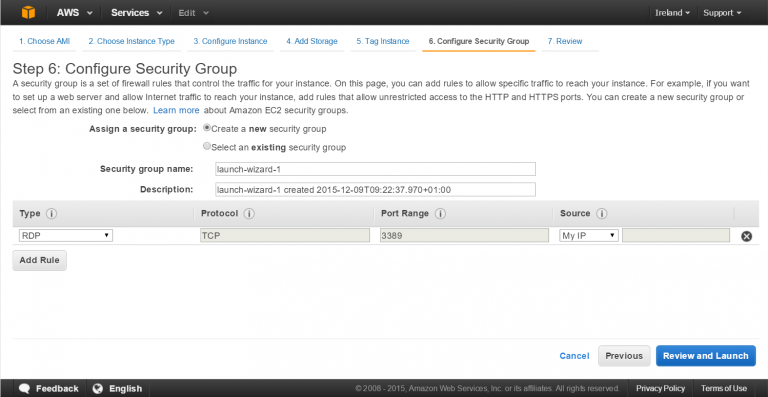Show info about the Source column

click(601, 214)
